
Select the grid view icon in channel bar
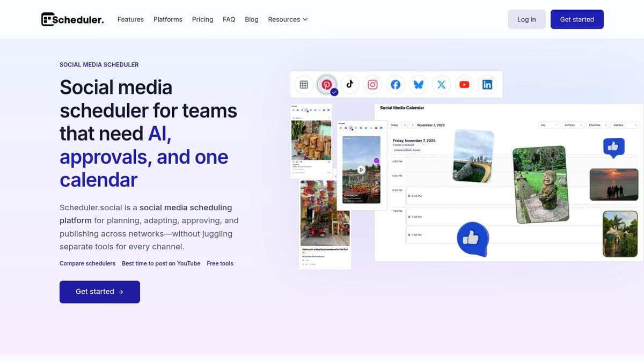[x=304, y=84]
